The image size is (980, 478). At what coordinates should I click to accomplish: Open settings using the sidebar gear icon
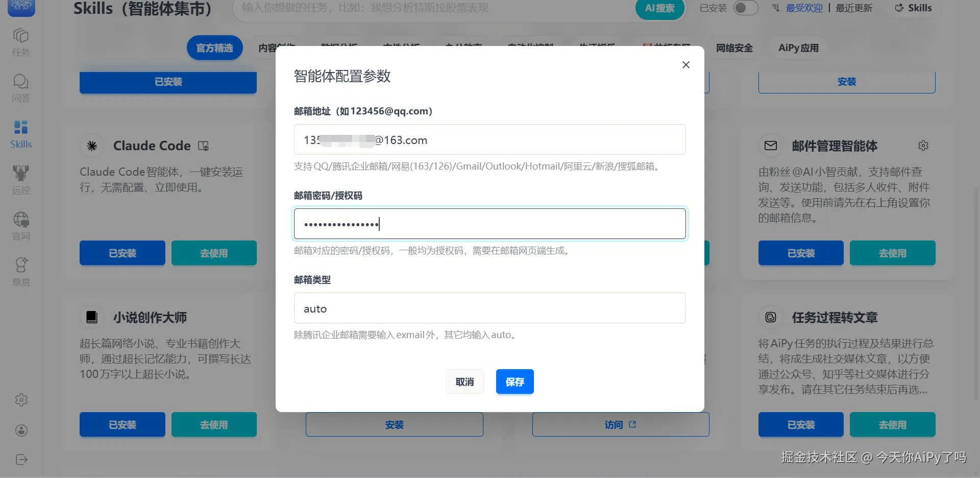(x=21, y=400)
